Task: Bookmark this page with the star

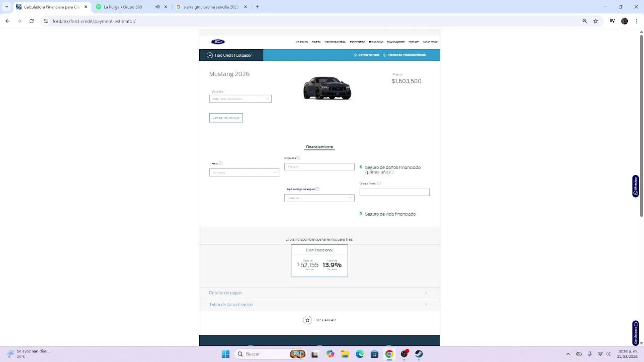Action: pyautogui.click(x=596, y=21)
